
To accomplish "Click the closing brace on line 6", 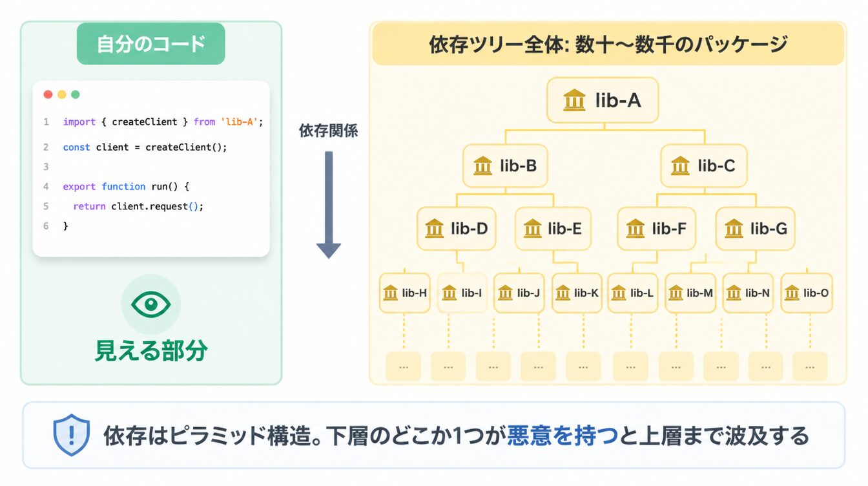I will (x=65, y=226).
